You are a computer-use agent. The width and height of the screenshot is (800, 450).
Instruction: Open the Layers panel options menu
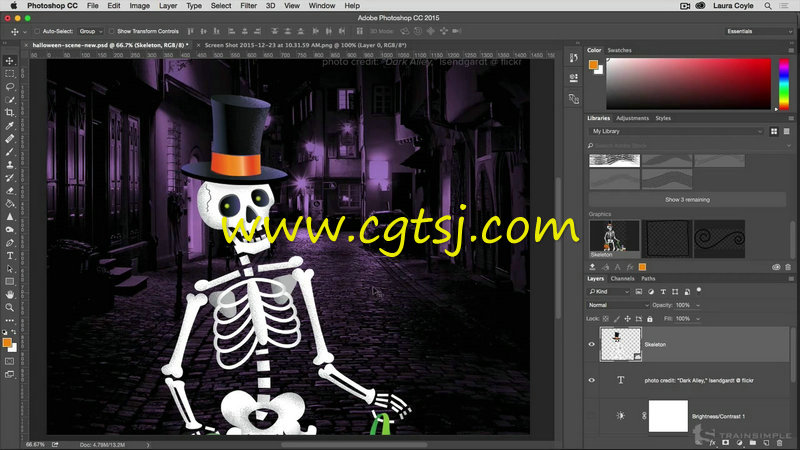(x=791, y=279)
